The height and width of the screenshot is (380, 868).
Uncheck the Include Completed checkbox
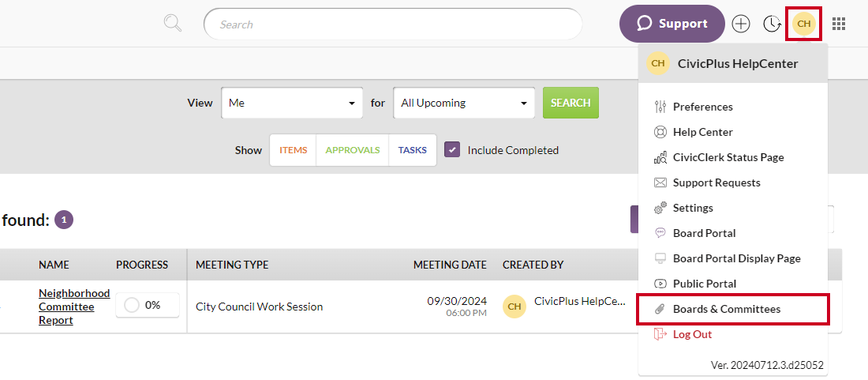point(452,149)
